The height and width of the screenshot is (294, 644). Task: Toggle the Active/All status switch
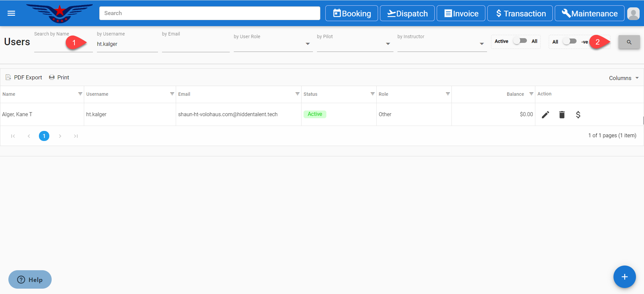click(x=520, y=41)
